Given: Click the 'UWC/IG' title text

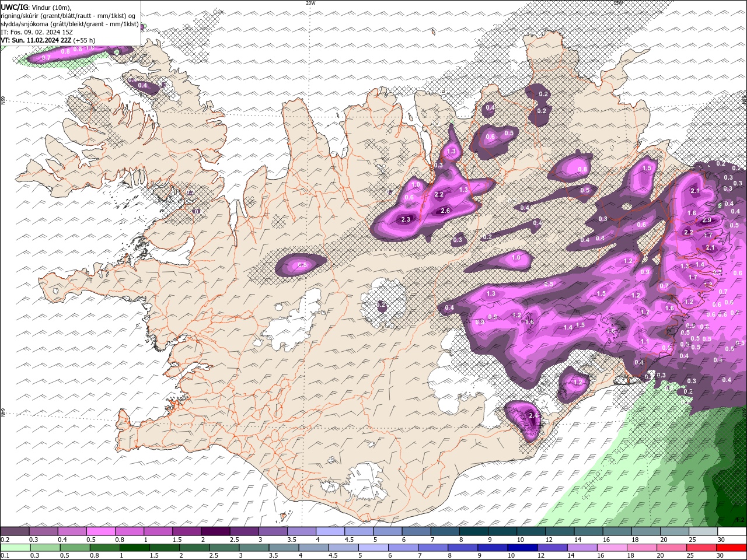Looking at the screenshot, I should coord(15,7).
